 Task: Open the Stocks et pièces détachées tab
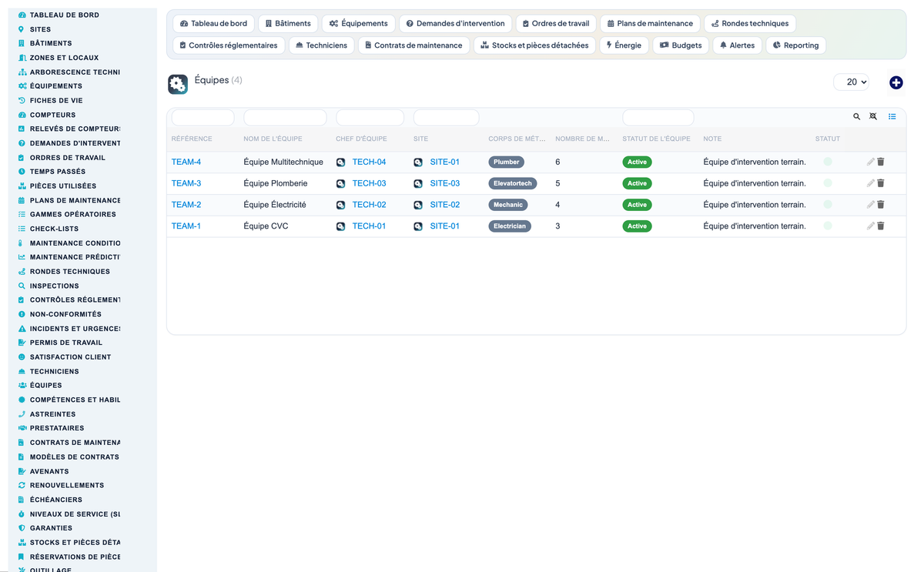click(x=534, y=45)
